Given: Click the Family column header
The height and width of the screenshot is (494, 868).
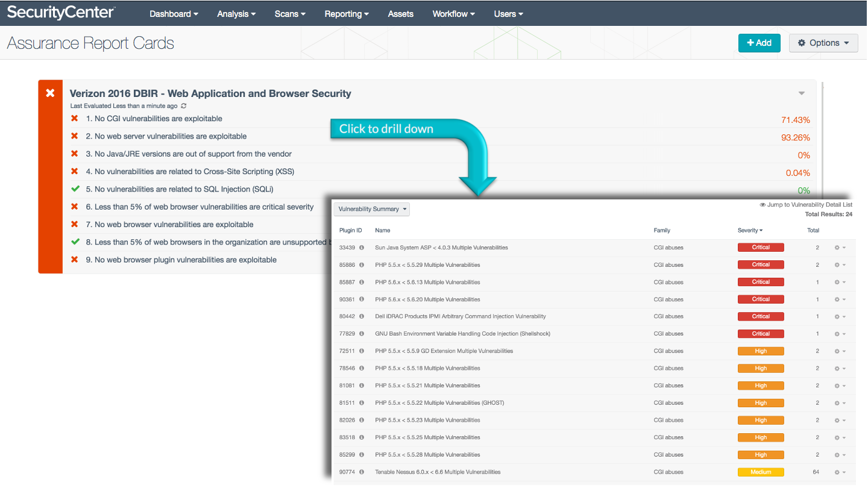Looking at the screenshot, I should pos(662,230).
